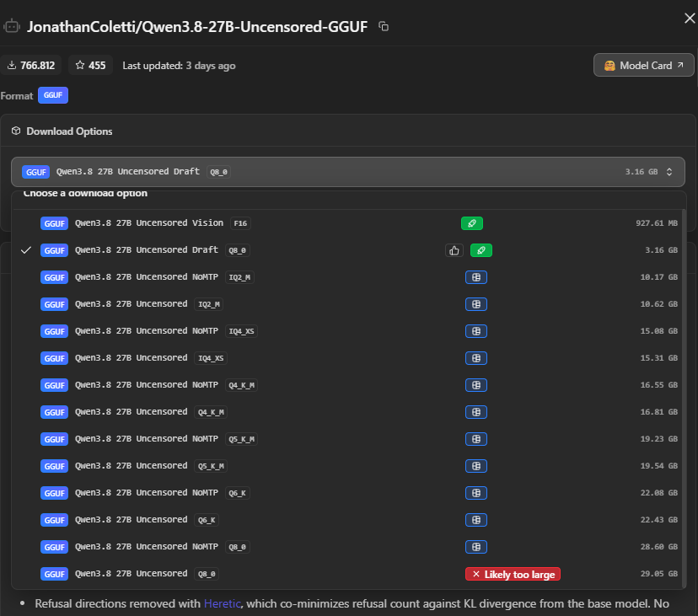The height and width of the screenshot is (616, 698).
Task: Click the dropdown list vertical scrollbar
Action: point(685,399)
